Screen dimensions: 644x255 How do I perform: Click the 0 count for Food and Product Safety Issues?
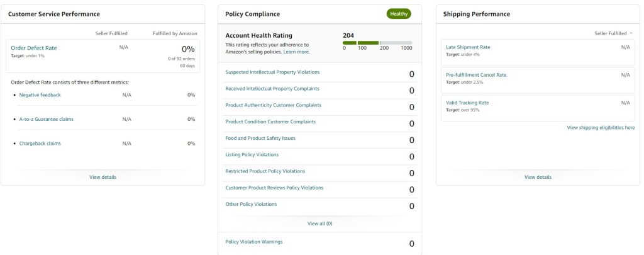pyautogui.click(x=411, y=140)
